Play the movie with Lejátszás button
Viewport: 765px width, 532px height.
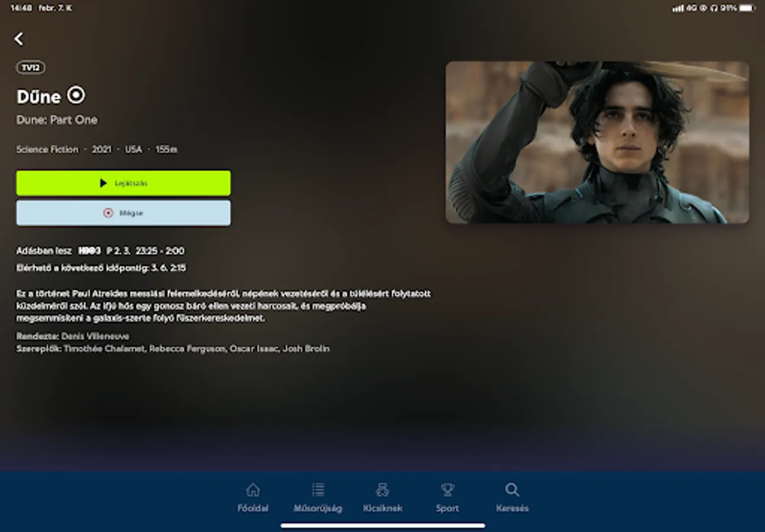124,183
